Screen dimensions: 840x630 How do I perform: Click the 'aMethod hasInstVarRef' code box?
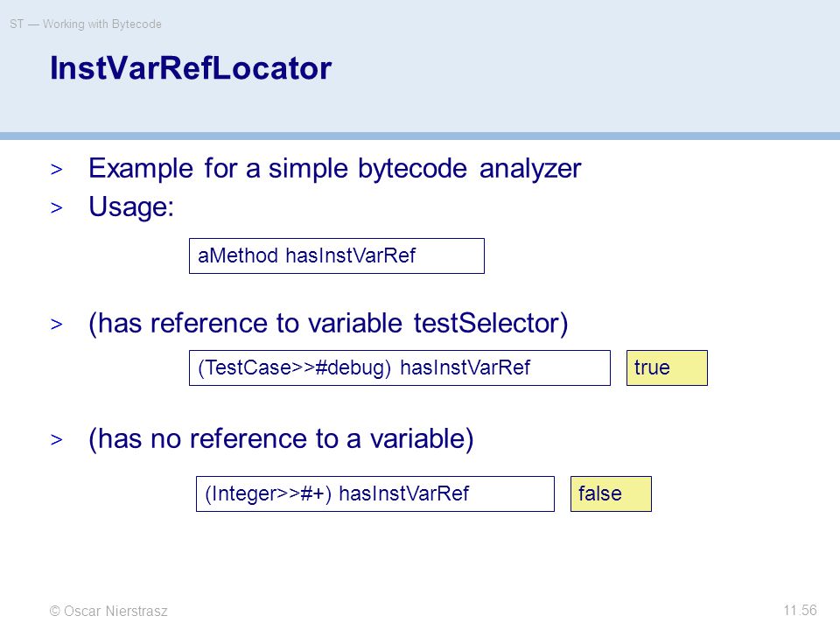coord(336,256)
